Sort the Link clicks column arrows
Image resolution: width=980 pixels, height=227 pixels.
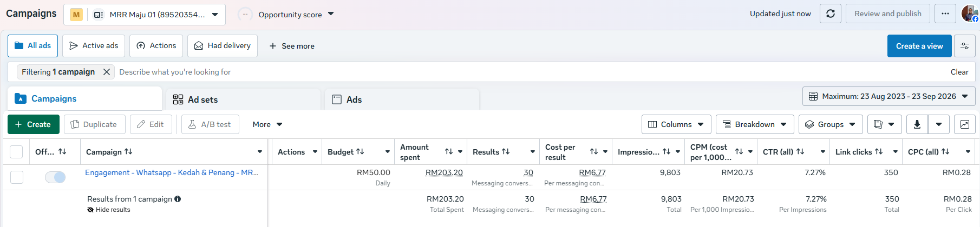[x=879, y=152]
